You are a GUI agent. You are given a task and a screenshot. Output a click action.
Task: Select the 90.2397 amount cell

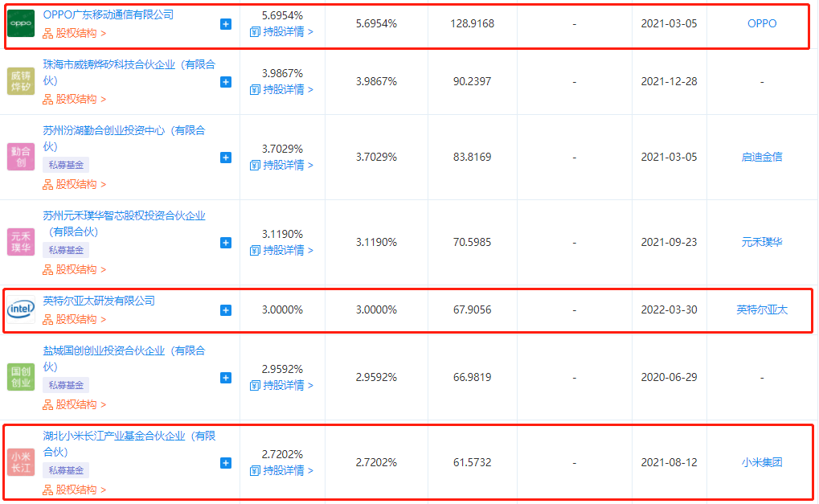pos(472,81)
